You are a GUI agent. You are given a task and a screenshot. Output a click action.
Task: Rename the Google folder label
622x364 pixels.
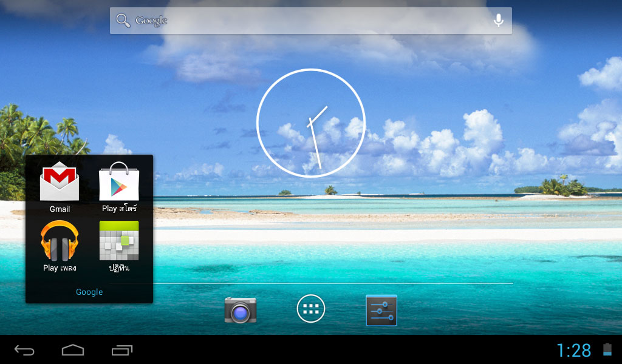(x=89, y=292)
